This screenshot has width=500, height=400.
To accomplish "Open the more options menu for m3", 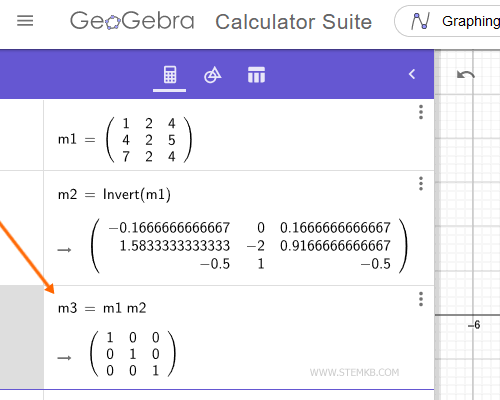I will (421, 299).
